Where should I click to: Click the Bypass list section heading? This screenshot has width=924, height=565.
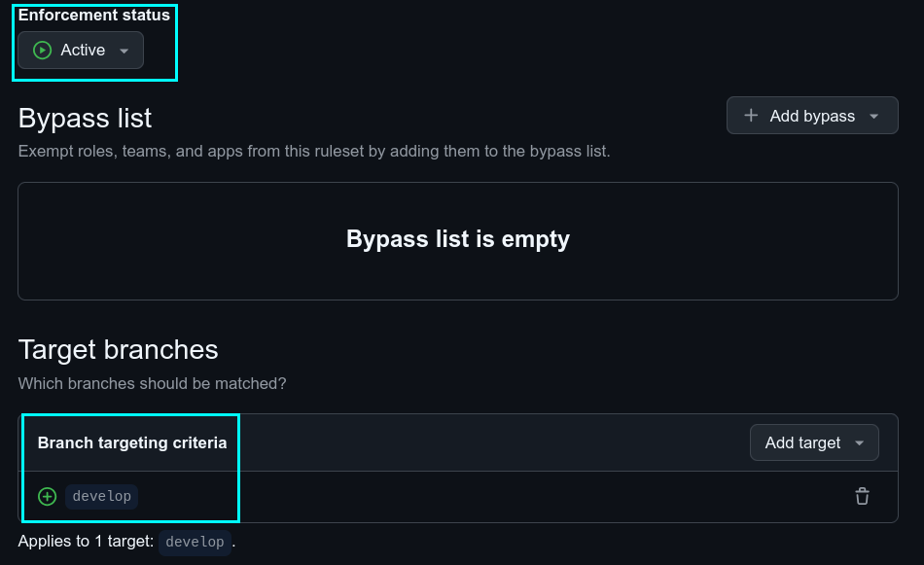[84, 118]
